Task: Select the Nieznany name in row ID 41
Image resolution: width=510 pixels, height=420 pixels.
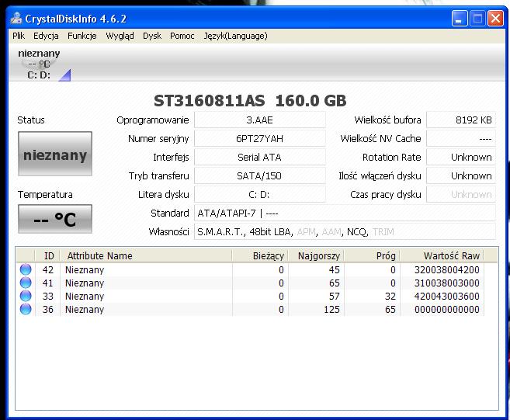Action: [85, 283]
